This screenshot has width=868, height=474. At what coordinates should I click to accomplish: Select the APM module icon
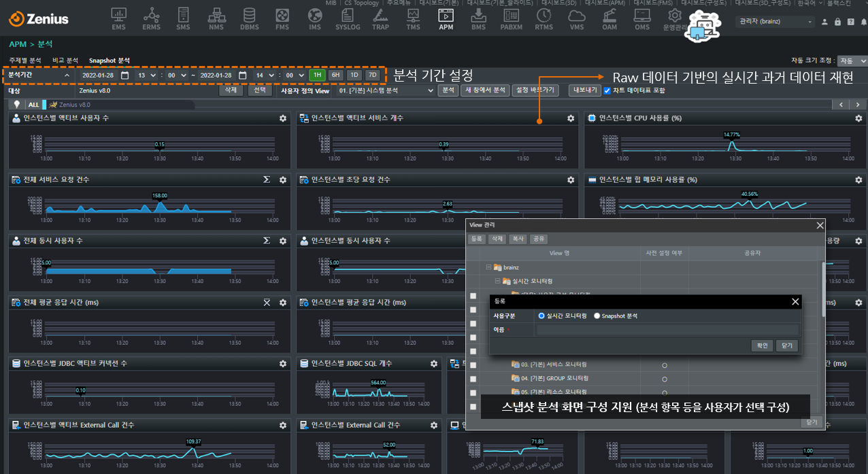[x=446, y=18]
